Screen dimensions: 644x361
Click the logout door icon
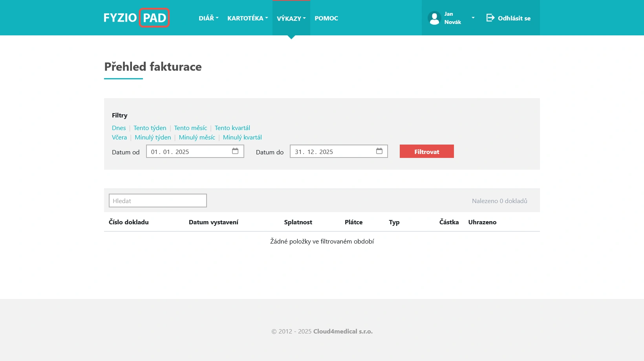(x=490, y=18)
